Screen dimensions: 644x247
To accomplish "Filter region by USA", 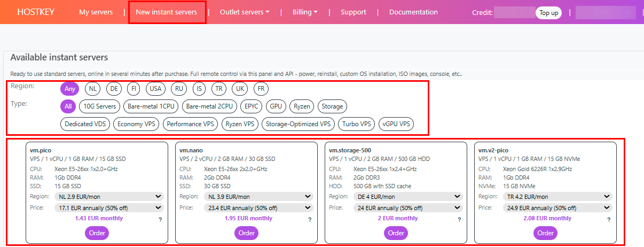I will point(155,89).
